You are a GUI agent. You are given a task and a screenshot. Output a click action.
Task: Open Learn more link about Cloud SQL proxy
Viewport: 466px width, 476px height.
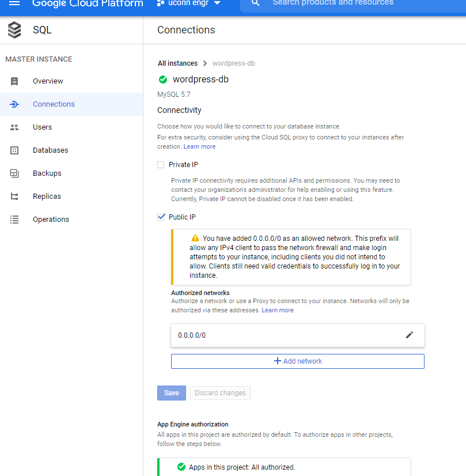[x=199, y=146]
